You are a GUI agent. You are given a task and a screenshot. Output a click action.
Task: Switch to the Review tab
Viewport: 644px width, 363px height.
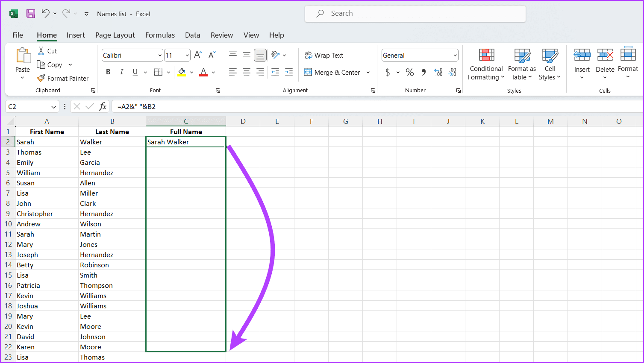click(222, 35)
